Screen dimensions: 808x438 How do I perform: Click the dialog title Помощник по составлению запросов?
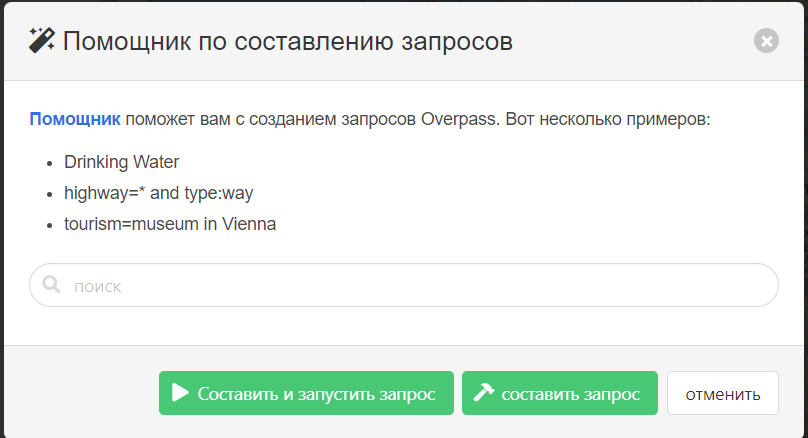(288, 41)
